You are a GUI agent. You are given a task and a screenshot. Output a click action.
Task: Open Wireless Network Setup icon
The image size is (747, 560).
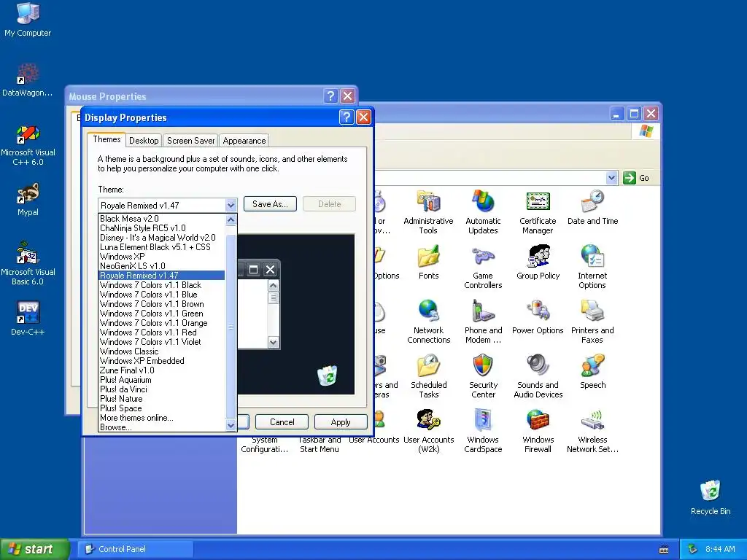click(592, 431)
